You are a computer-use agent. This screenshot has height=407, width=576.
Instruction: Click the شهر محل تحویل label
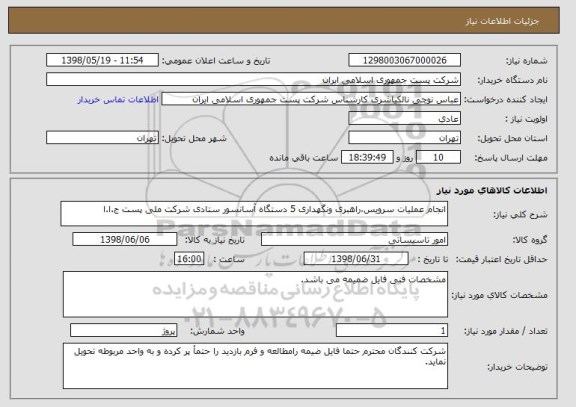(194, 138)
